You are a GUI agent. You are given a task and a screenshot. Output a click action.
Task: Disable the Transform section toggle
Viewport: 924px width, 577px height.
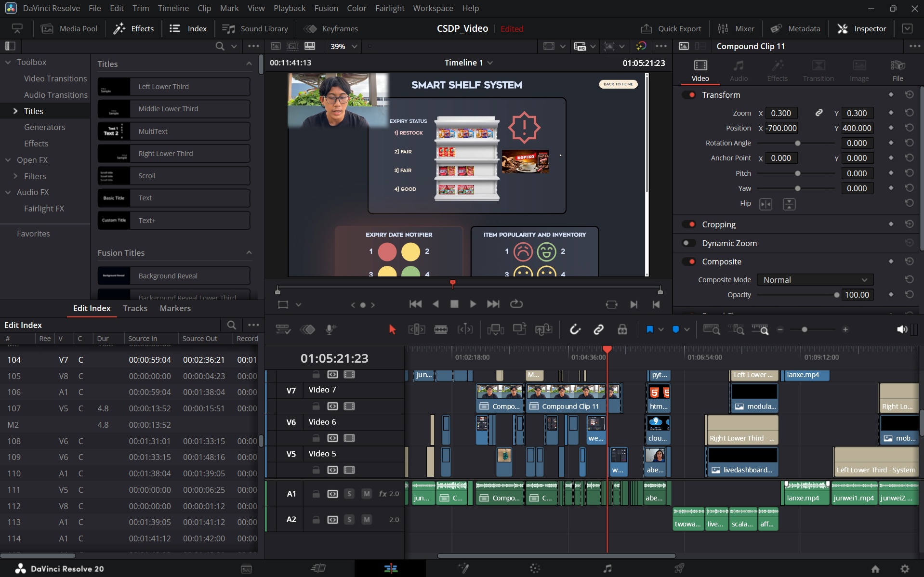click(x=689, y=95)
